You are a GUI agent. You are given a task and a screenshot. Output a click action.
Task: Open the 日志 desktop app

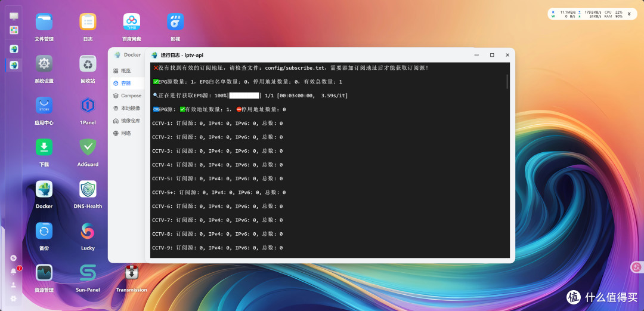88,22
